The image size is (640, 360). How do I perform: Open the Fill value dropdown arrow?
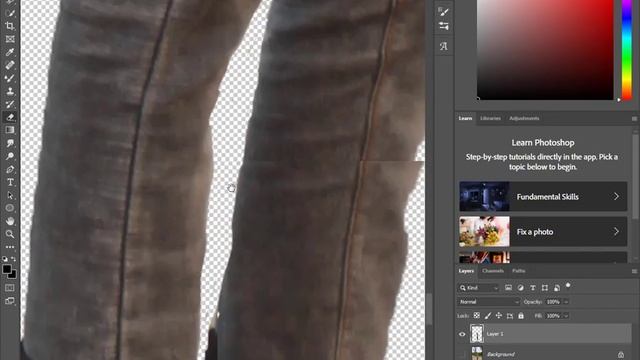566,316
